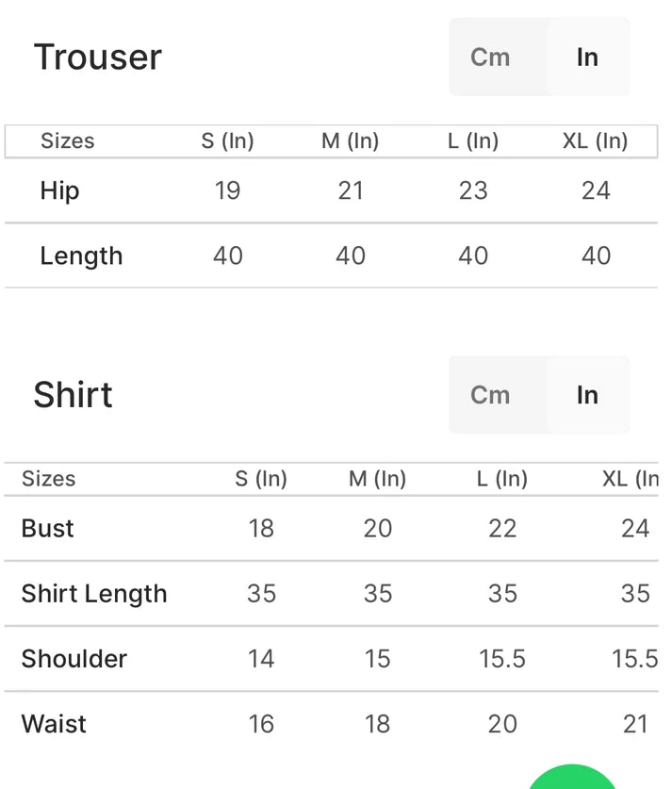
Task: Select In units for Shirt chart
Action: point(587,395)
